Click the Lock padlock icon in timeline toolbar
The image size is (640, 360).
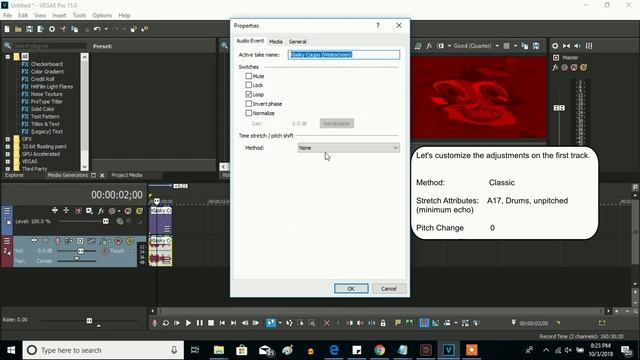pos(383,323)
